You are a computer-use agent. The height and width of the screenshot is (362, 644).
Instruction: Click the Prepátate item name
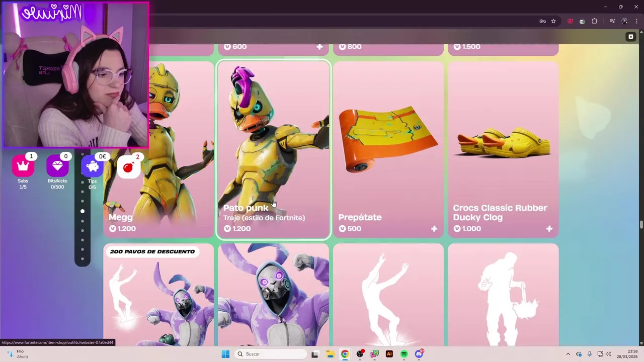[360, 217]
